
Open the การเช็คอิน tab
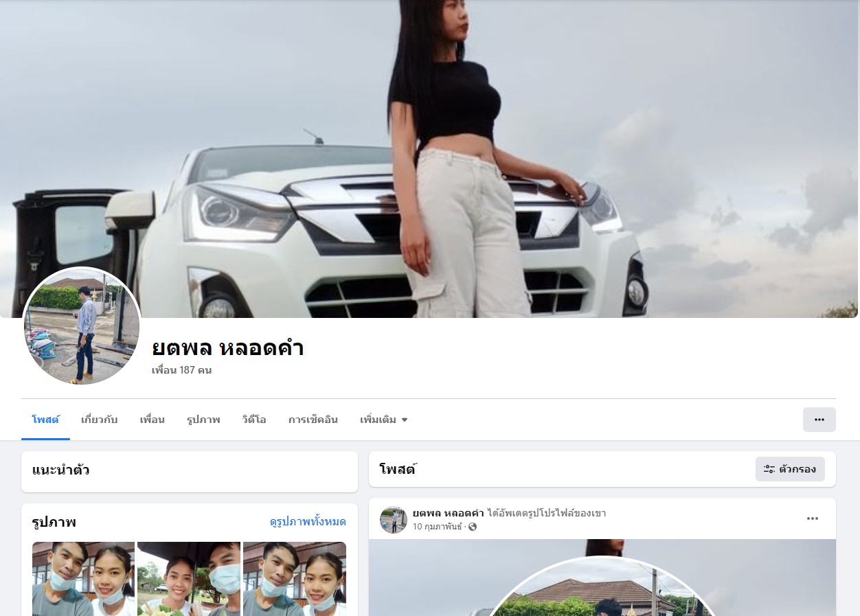click(x=313, y=420)
